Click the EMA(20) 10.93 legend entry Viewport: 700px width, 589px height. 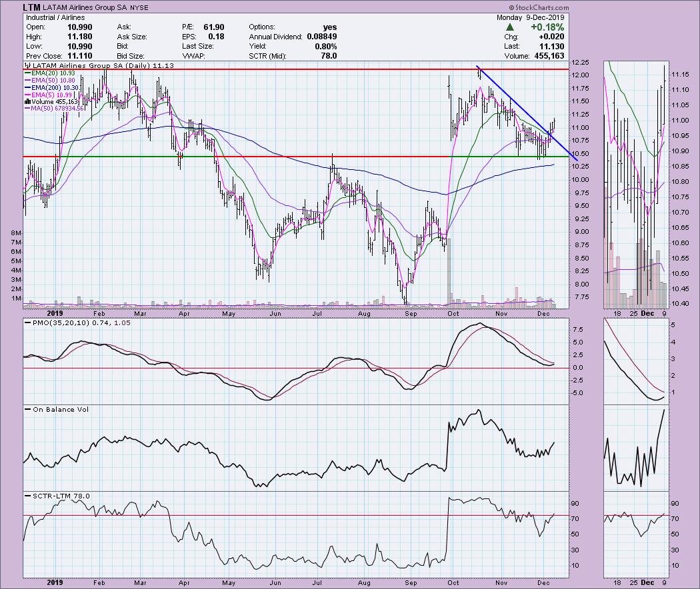tap(50, 73)
